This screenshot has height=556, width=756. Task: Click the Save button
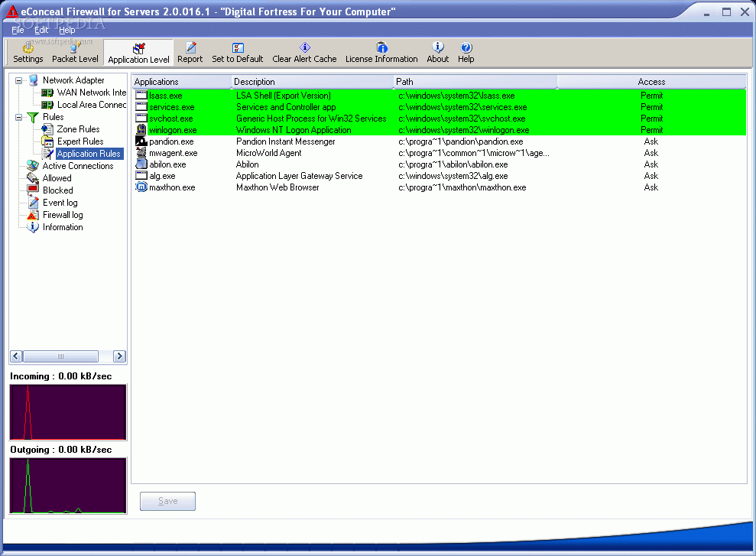coord(167,501)
